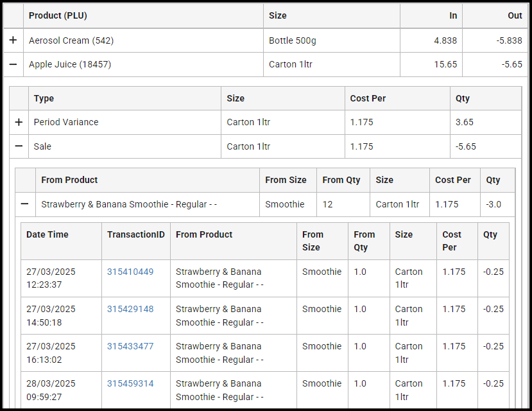Select the Apple Juice (18457) product cell
Image resolution: width=532 pixels, height=411 pixels.
tap(71, 65)
